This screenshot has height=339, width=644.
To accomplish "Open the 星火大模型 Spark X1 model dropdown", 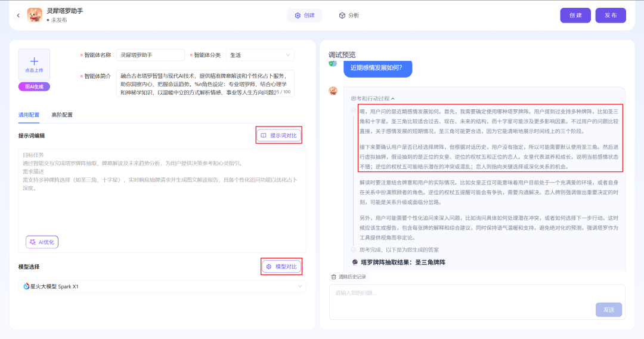I will [162, 286].
